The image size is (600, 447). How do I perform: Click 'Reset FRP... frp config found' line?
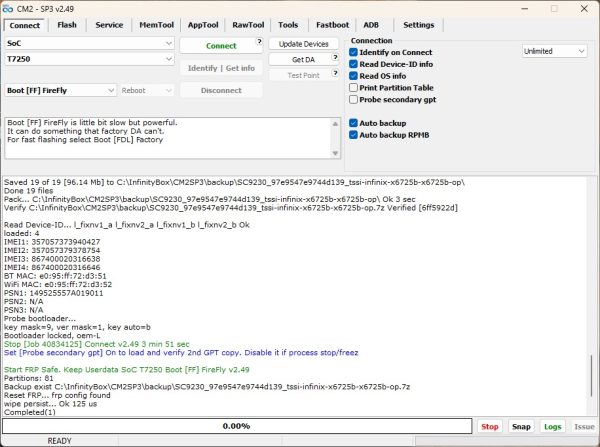pyautogui.click(x=57, y=395)
